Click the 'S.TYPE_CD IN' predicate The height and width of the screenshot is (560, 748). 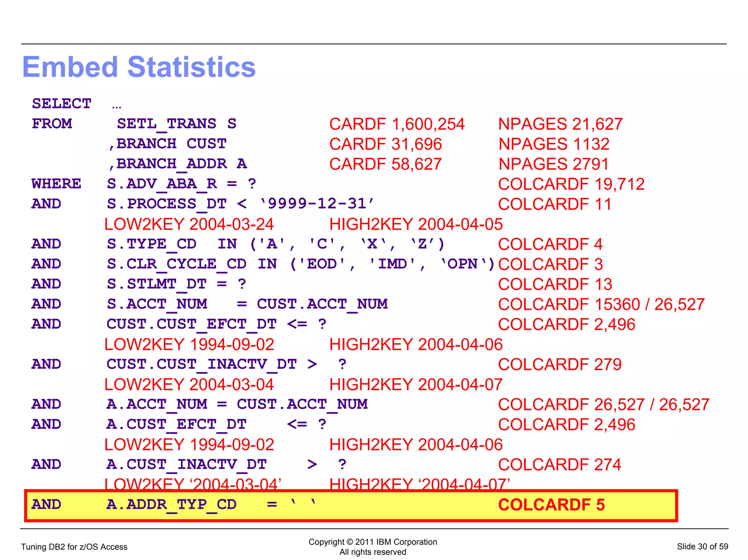click(x=276, y=244)
